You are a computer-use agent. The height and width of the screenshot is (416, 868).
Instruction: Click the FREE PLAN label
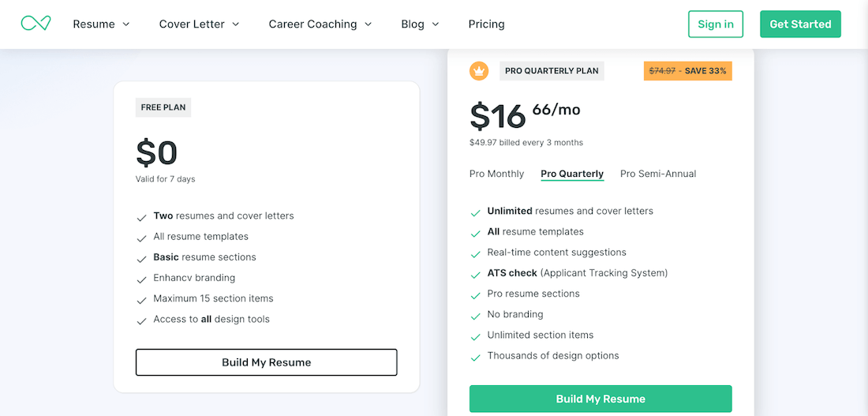click(163, 107)
